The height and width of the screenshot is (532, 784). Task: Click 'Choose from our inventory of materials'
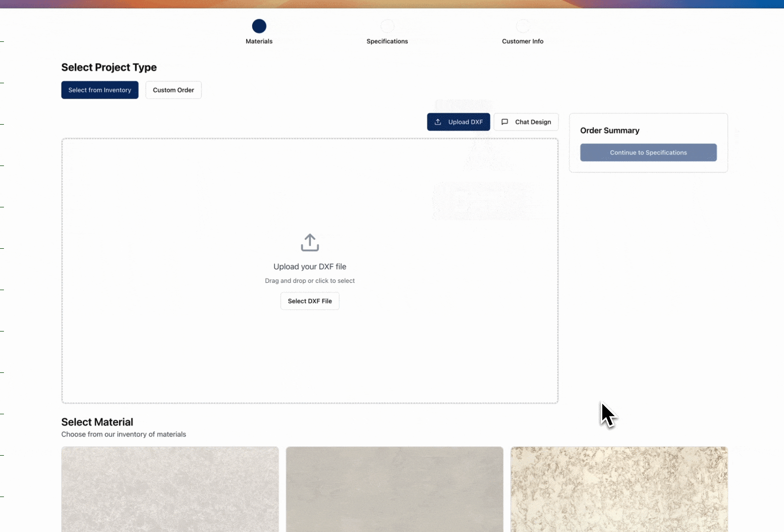(x=124, y=434)
